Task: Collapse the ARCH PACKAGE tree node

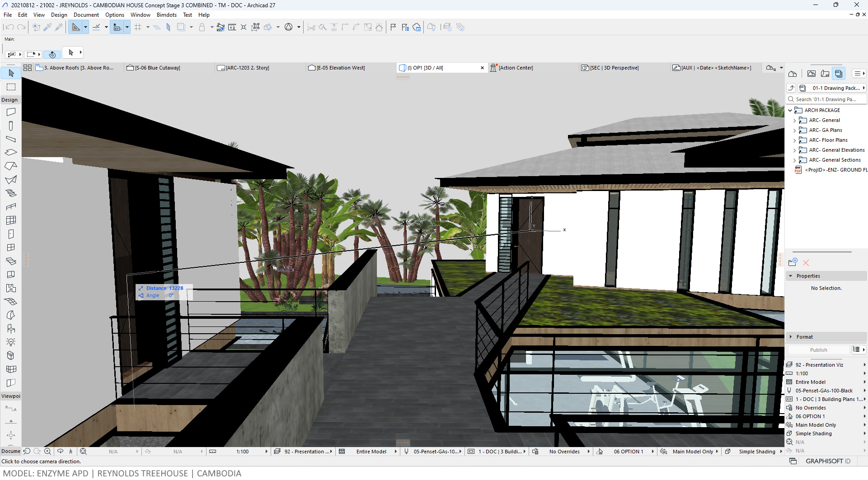Action: 790,110
